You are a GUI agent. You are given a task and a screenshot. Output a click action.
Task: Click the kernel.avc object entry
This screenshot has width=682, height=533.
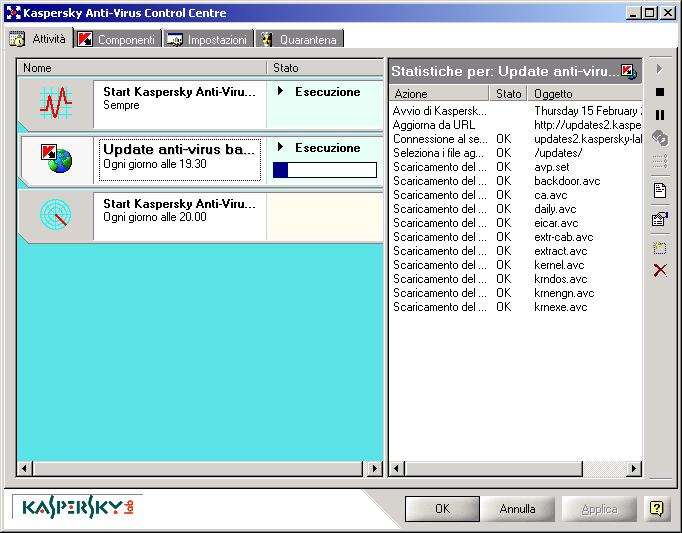click(559, 265)
